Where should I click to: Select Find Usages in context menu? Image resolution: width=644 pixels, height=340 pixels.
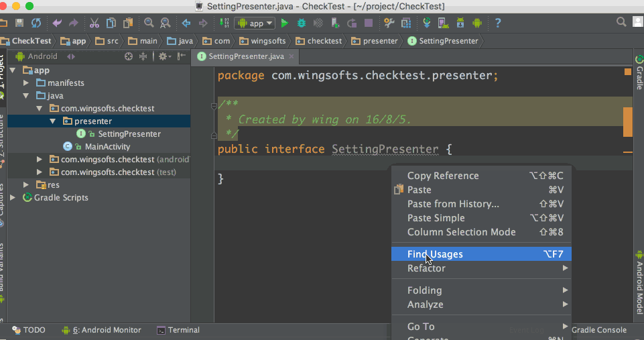(x=435, y=254)
